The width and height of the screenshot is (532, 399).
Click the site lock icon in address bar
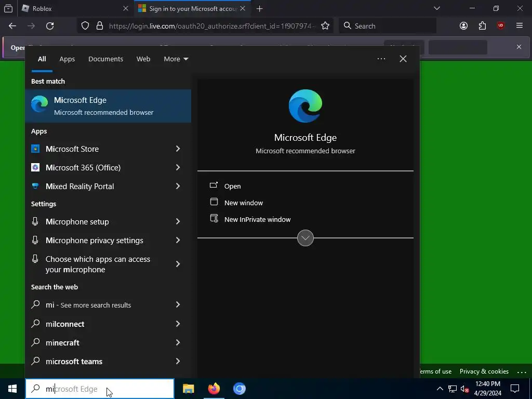[x=100, y=26]
